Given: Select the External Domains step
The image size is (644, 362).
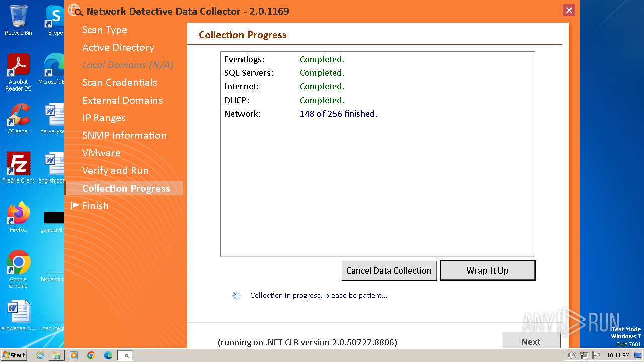Looking at the screenshot, I should (x=122, y=100).
